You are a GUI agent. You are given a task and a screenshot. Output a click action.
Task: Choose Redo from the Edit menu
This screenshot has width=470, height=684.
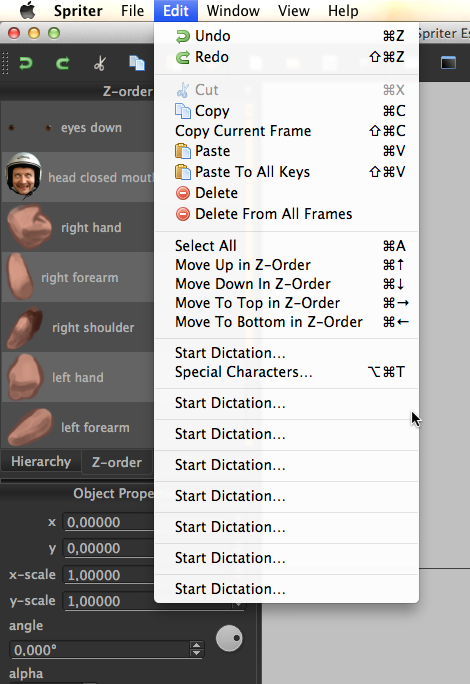286,57
